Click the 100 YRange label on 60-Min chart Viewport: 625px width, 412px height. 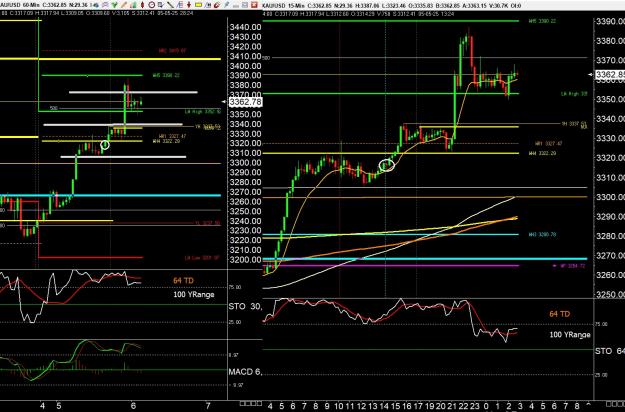(194, 294)
